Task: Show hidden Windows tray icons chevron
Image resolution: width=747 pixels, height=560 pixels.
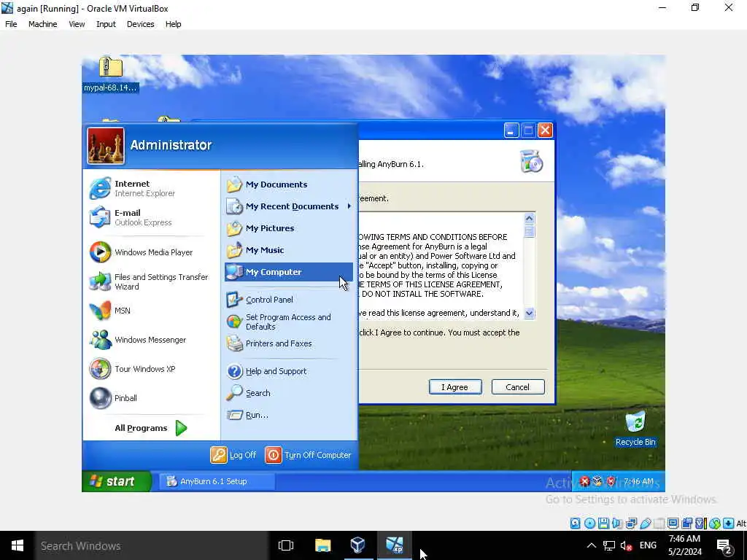Action: click(x=591, y=545)
